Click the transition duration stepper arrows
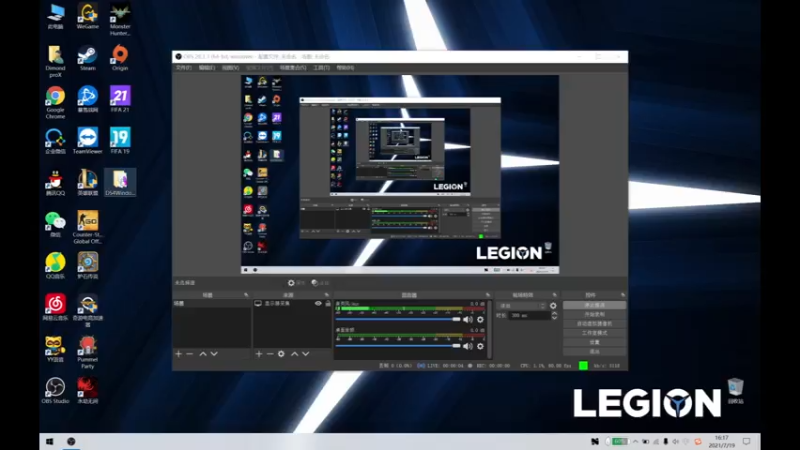 [555, 316]
